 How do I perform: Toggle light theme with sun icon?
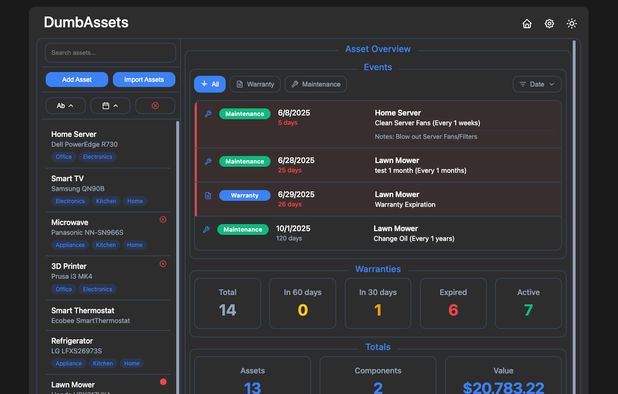pyautogui.click(x=571, y=24)
